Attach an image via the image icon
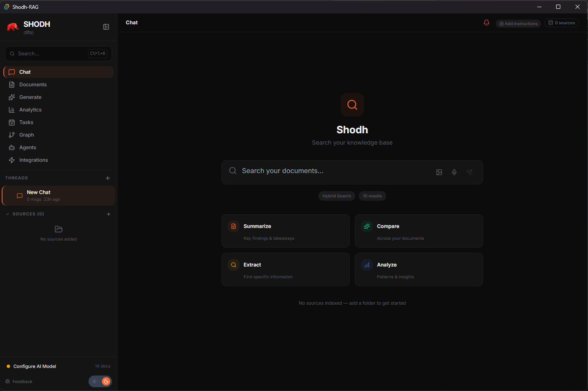The image size is (588, 391). pyautogui.click(x=439, y=172)
